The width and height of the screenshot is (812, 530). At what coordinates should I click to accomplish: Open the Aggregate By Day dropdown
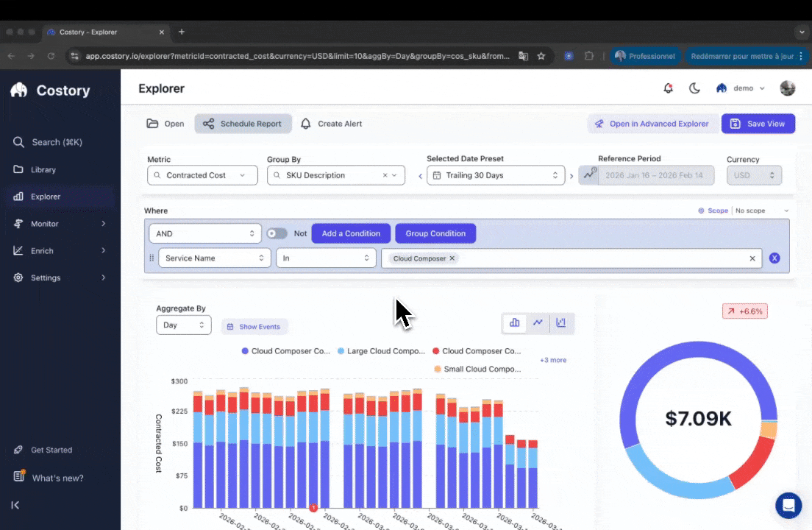tap(183, 325)
